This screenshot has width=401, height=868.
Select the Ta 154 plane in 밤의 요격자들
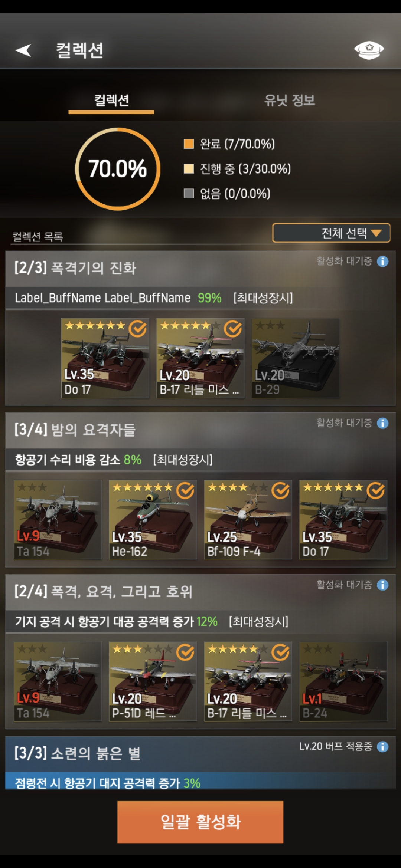(x=58, y=520)
